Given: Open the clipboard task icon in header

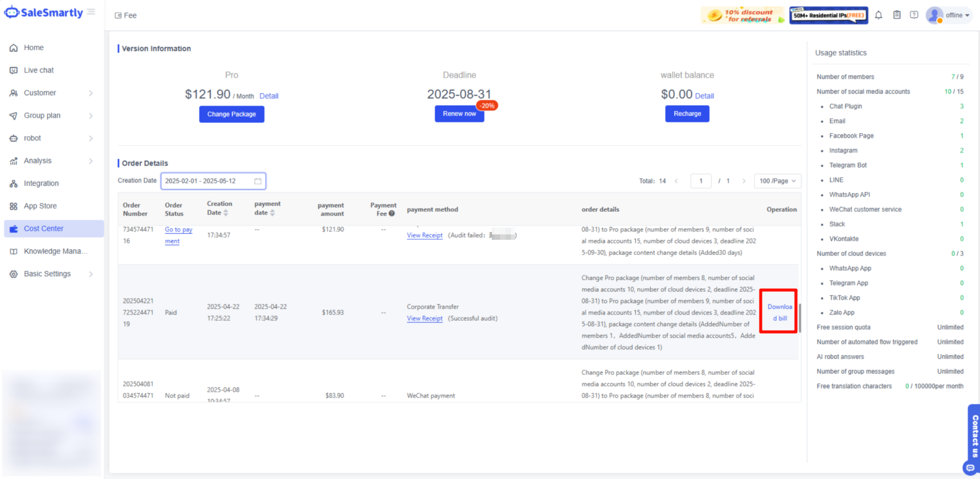Looking at the screenshot, I should [x=897, y=16].
